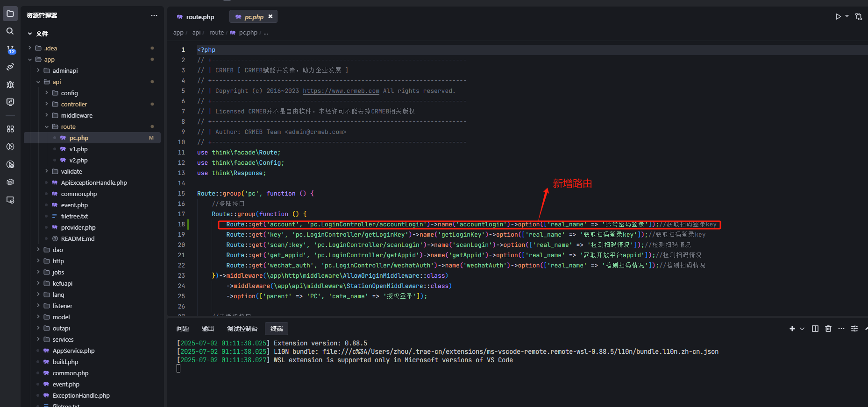This screenshot has width=868, height=407.
Task: Open the Remote Explorer monitor icon
Action: click(10, 102)
